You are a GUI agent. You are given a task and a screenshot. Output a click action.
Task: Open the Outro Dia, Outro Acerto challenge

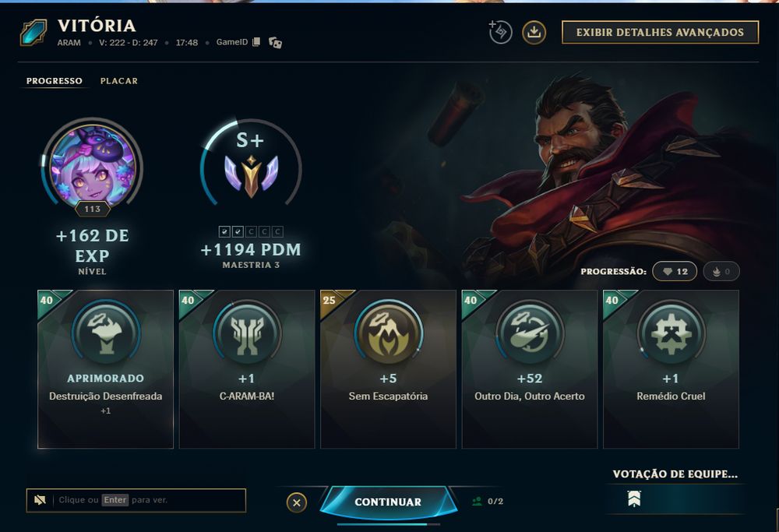click(x=530, y=369)
